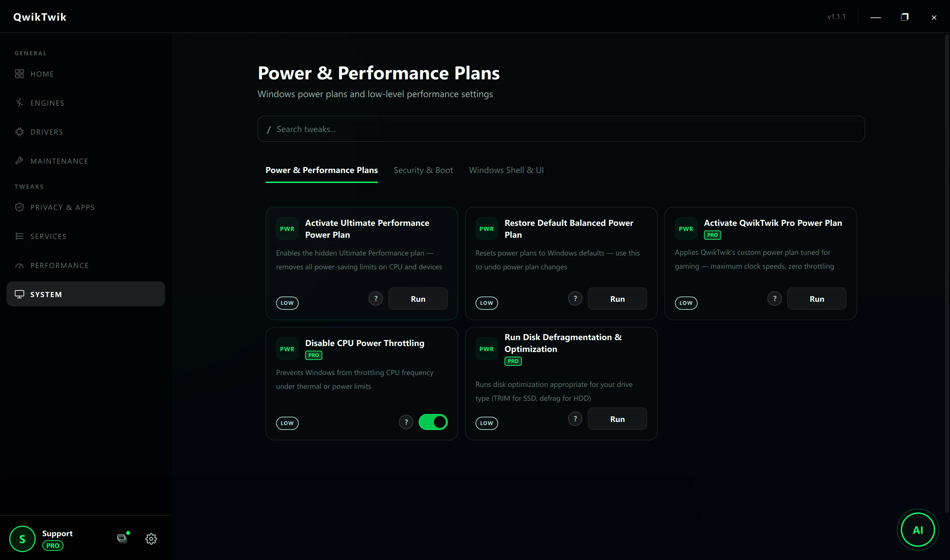Close the QwikTwik window
Screen dimensions: 950x560
click(934, 17)
